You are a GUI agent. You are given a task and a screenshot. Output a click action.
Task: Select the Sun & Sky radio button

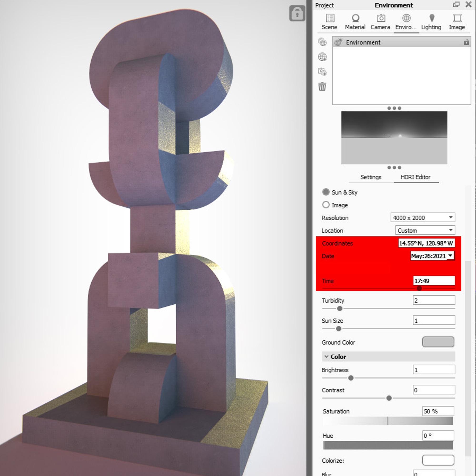pos(326,192)
